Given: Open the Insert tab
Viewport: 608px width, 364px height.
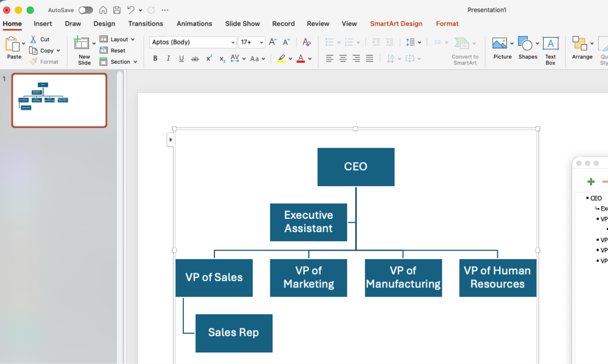Looking at the screenshot, I should pyautogui.click(x=43, y=24).
